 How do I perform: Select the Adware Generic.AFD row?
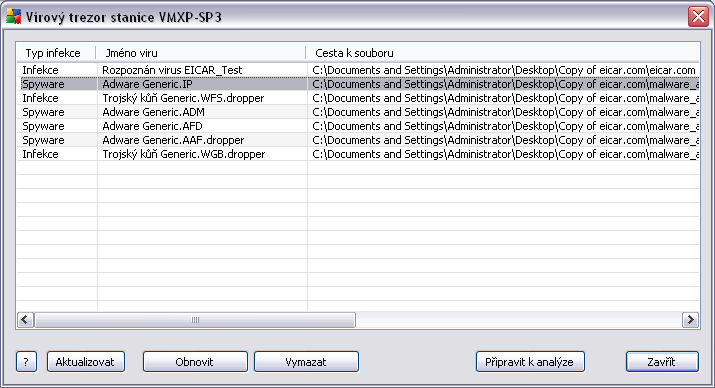(x=358, y=126)
